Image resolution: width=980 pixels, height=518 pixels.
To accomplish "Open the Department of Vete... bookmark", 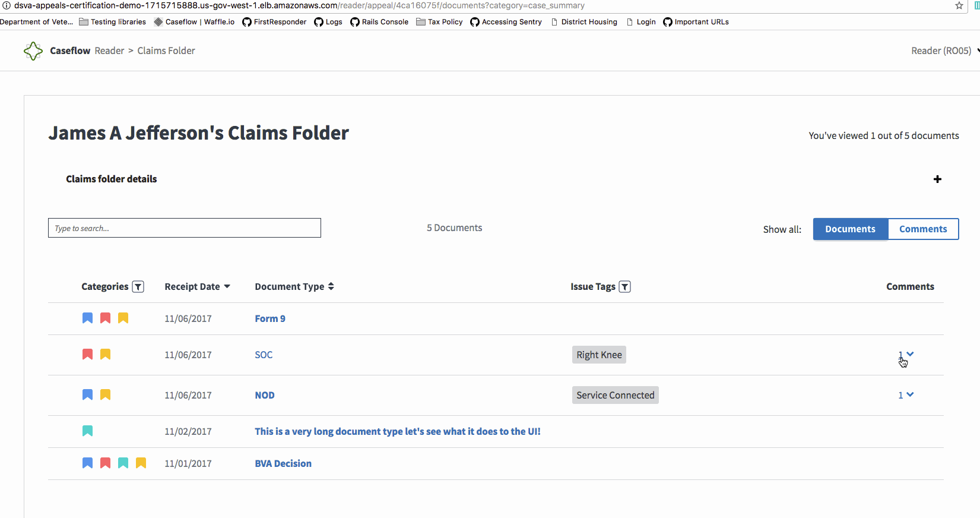I will pyautogui.click(x=36, y=22).
